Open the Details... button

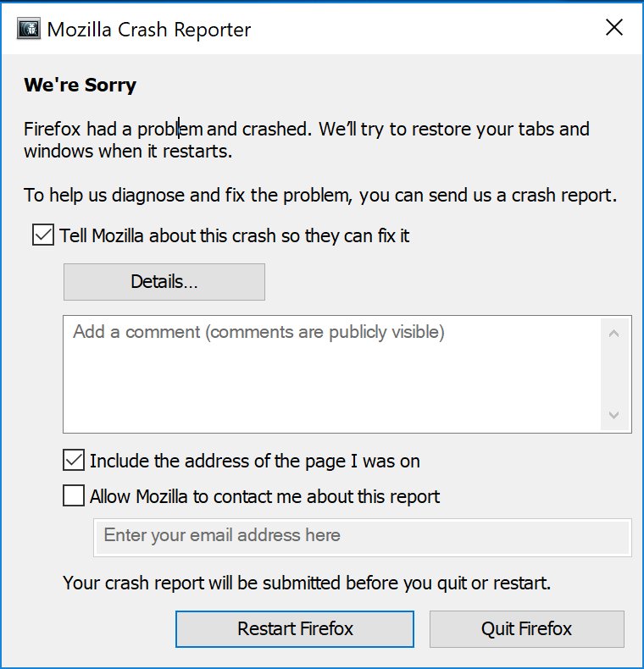pos(164,282)
